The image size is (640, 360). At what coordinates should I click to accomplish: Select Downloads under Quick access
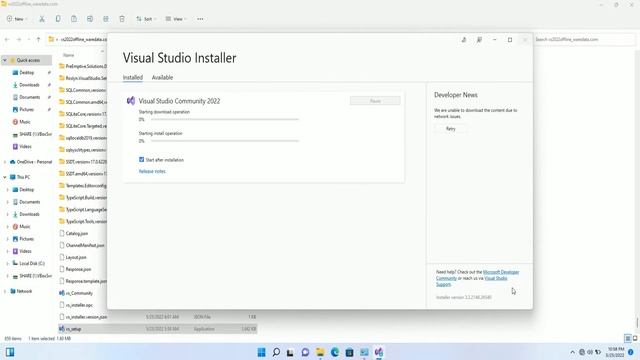(x=29, y=85)
